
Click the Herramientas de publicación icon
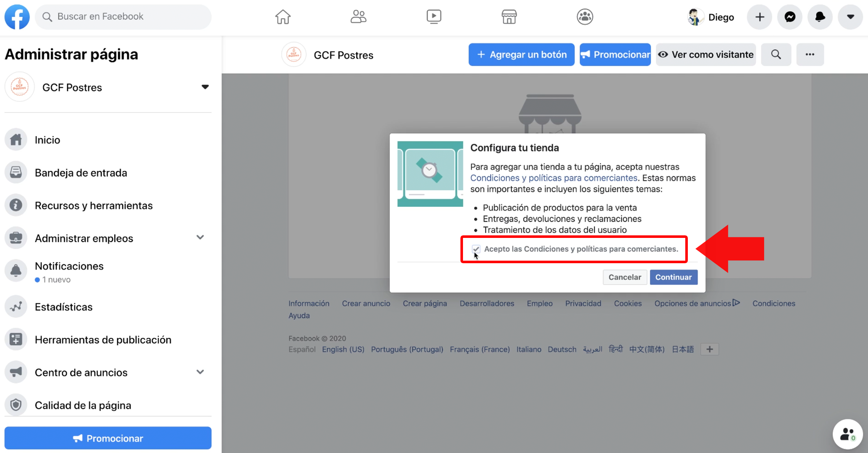coord(16,339)
